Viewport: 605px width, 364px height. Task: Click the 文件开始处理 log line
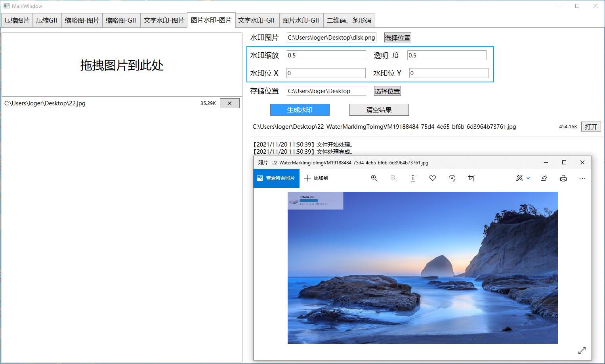[x=303, y=145]
